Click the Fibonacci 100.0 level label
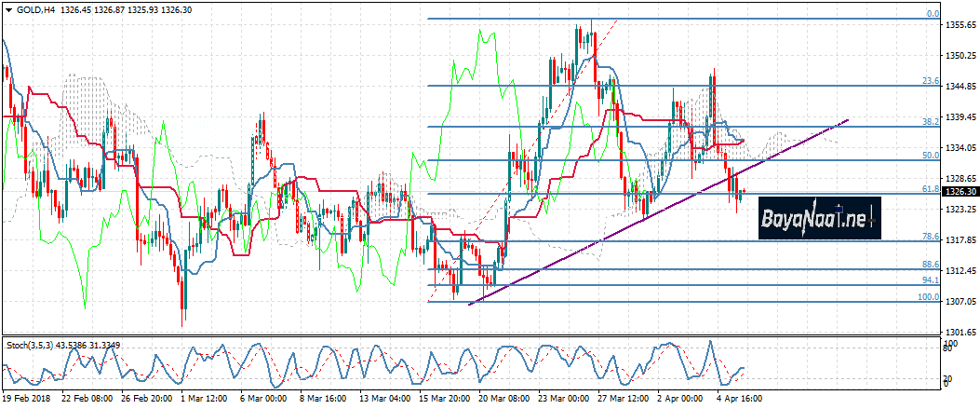980x409 pixels. tap(928, 297)
